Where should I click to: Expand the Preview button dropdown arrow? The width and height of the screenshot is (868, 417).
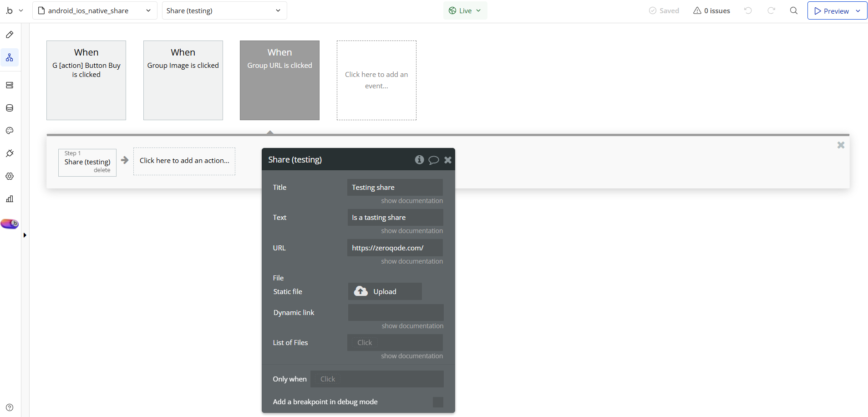click(x=858, y=10)
